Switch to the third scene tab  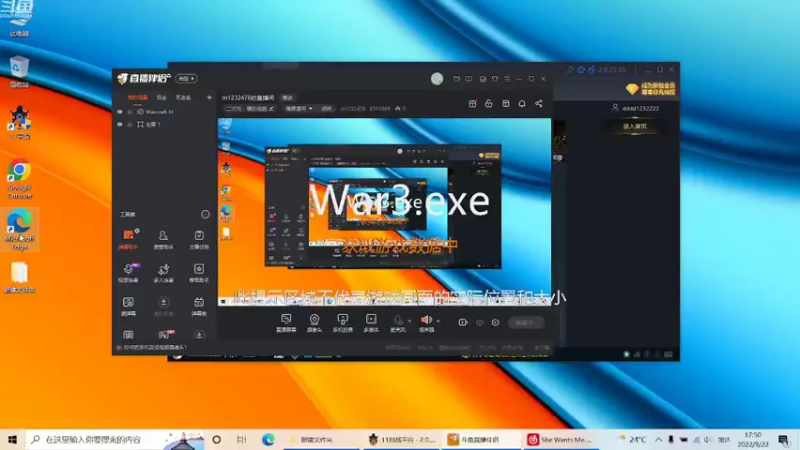click(183, 97)
